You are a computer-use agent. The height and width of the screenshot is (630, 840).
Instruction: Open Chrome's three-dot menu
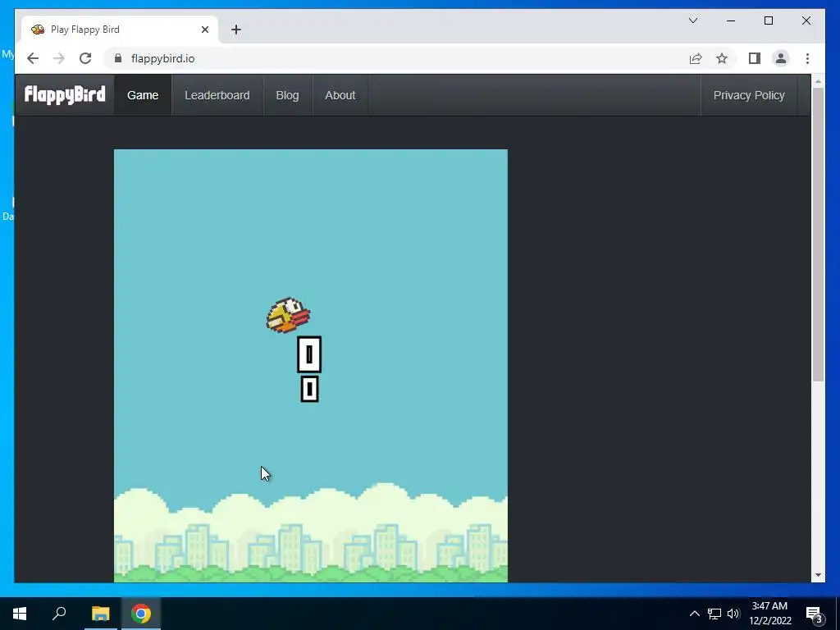807,58
